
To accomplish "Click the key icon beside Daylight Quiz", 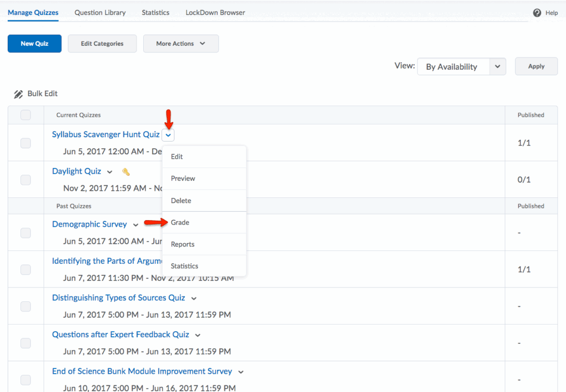I will coord(125,172).
